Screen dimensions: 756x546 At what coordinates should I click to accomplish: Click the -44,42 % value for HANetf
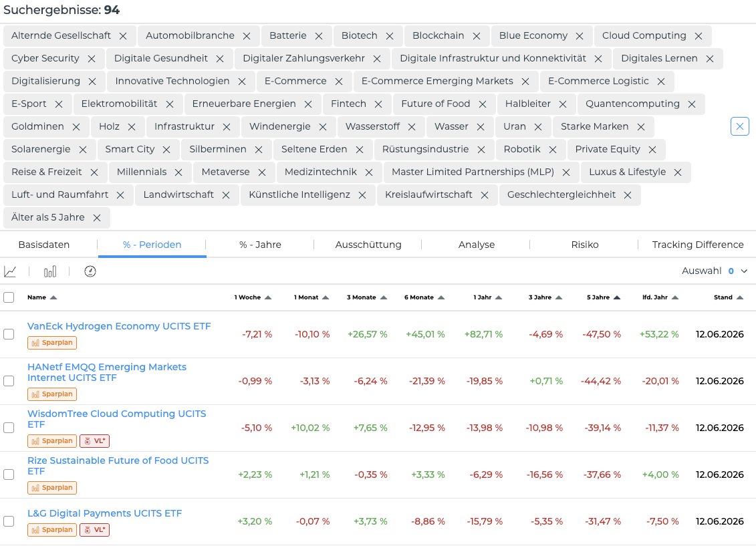click(x=601, y=381)
